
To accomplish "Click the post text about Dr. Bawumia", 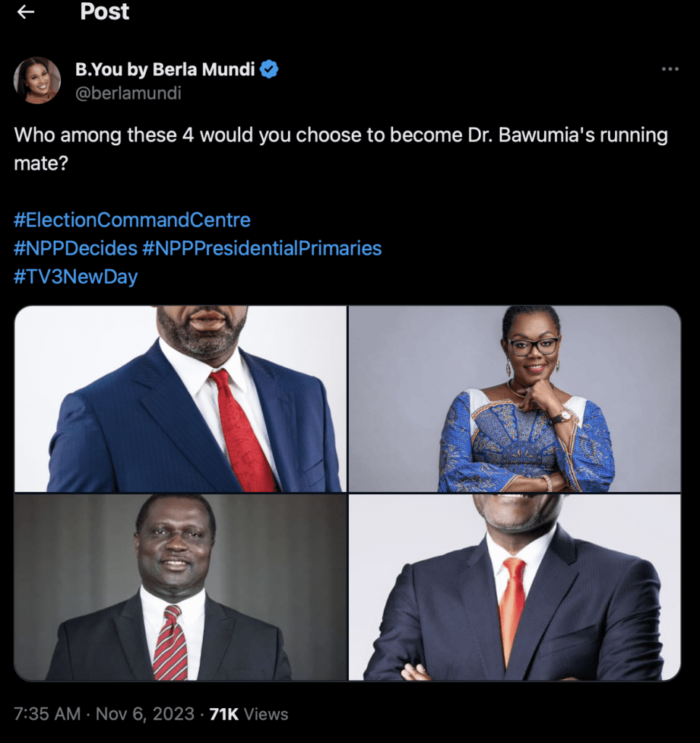I will [x=341, y=149].
